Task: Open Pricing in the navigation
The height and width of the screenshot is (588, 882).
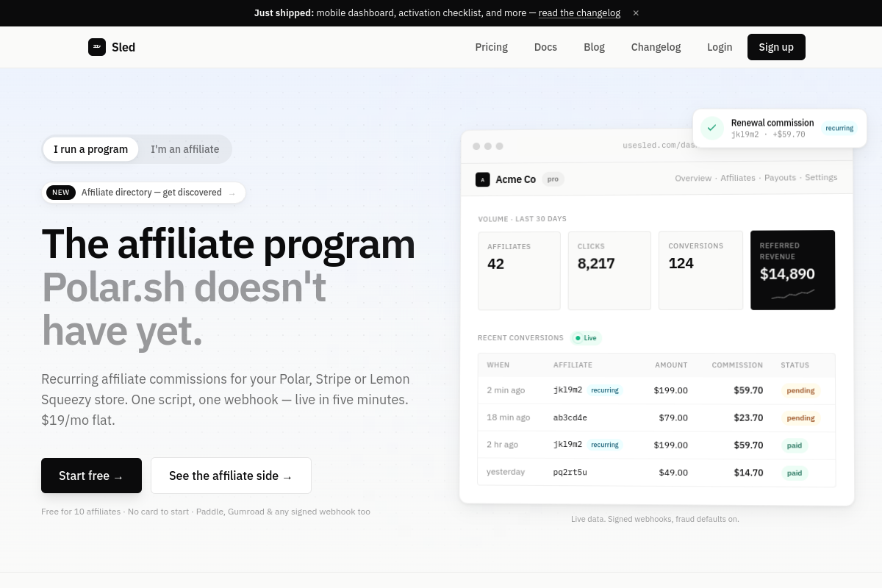Action: [491, 47]
